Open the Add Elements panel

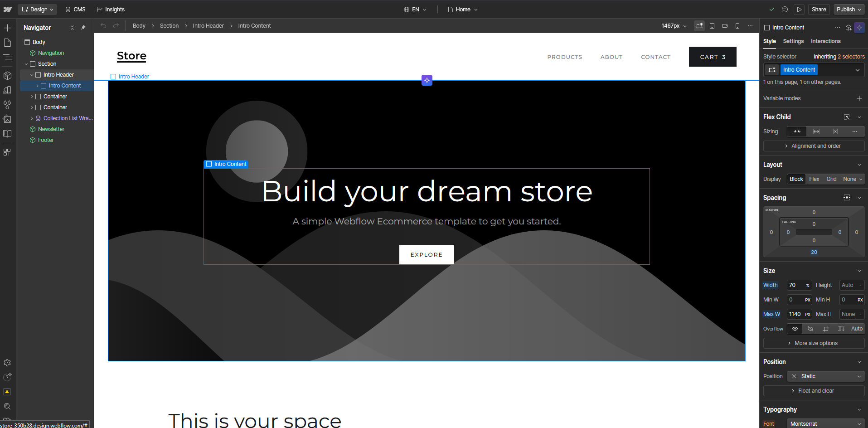pyautogui.click(x=7, y=28)
